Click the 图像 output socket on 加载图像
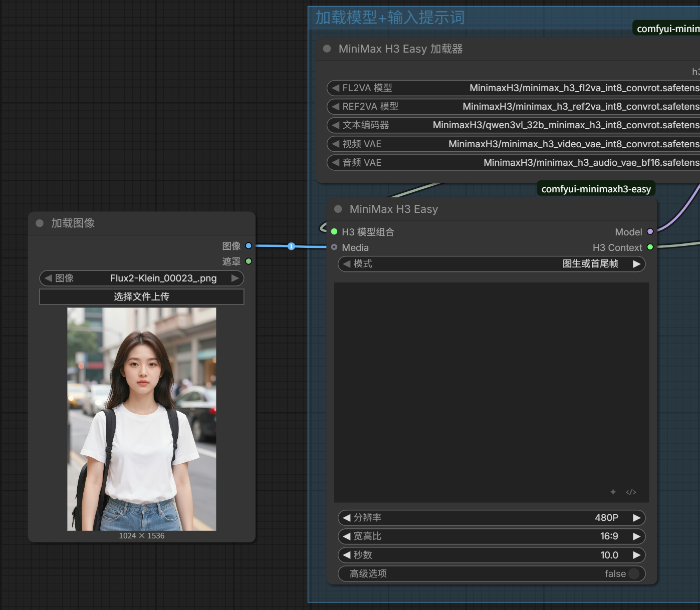700x610 pixels. tap(249, 246)
